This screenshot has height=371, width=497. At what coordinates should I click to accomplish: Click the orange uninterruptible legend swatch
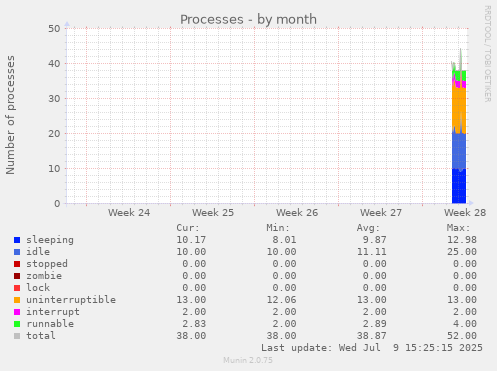coord(17,300)
